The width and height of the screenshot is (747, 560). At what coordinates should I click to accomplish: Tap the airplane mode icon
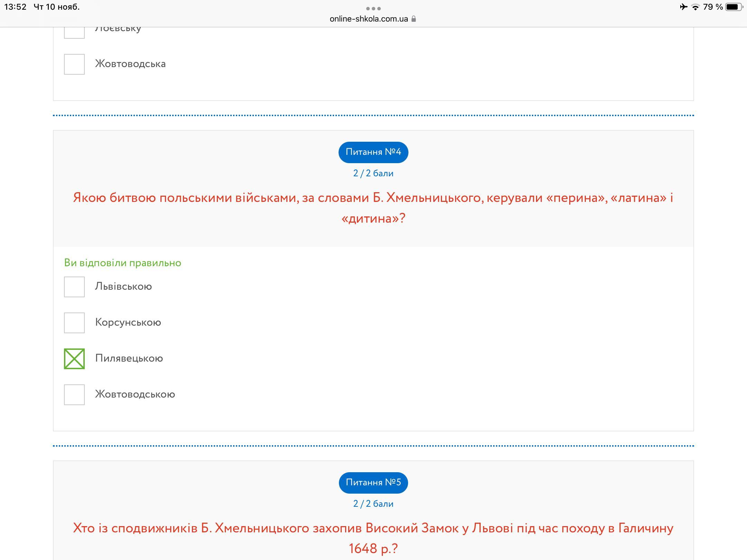pyautogui.click(x=683, y=7)
